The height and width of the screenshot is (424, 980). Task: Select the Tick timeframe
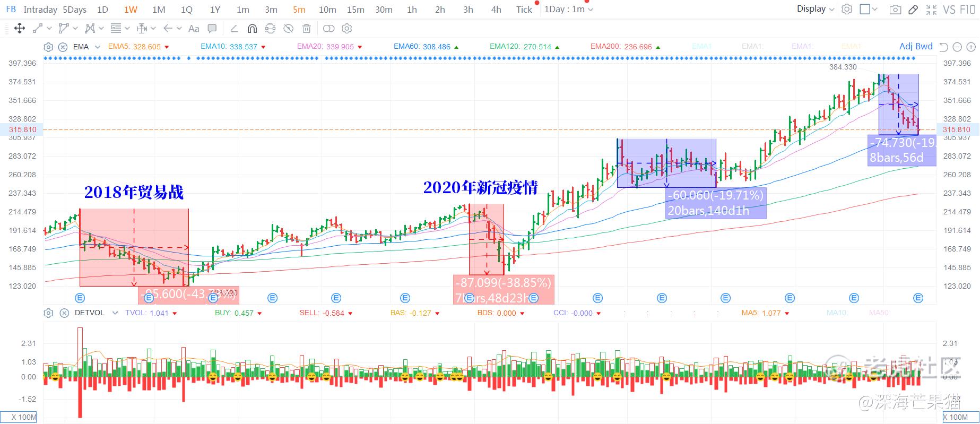[524, 10]
